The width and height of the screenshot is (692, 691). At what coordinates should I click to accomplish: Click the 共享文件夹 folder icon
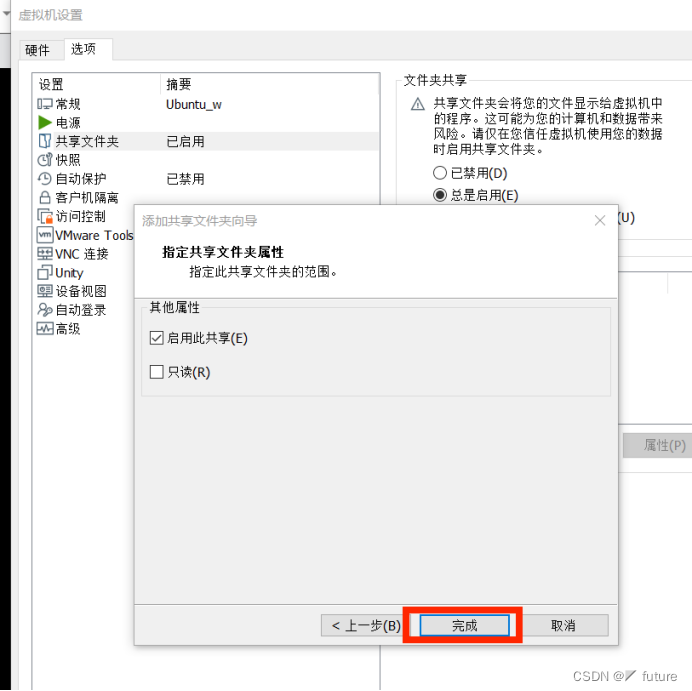point(45,141)
